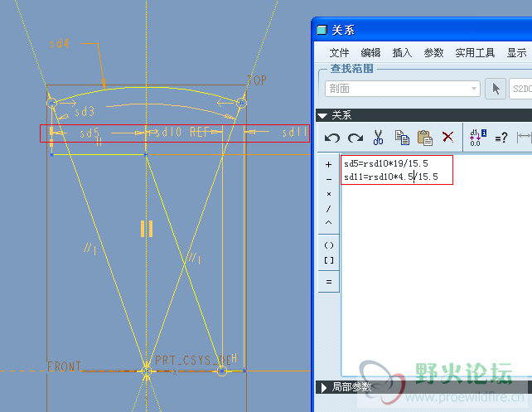The image size is (532, 412).
Task: Click the relation line sd5=rsd10*19/15.5
Action: coord(386,163)
